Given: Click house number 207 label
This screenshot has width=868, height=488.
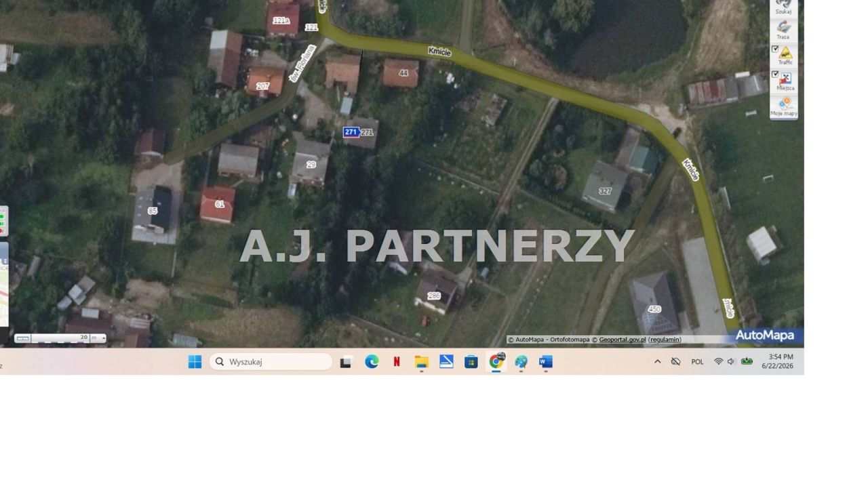Looking at the screenshot, I should [262, 86].
